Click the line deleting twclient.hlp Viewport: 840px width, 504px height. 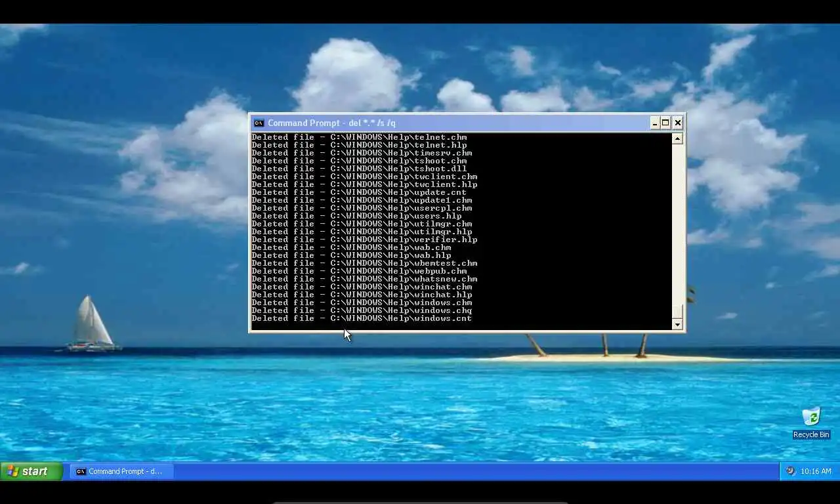click(x=364, y=184)
